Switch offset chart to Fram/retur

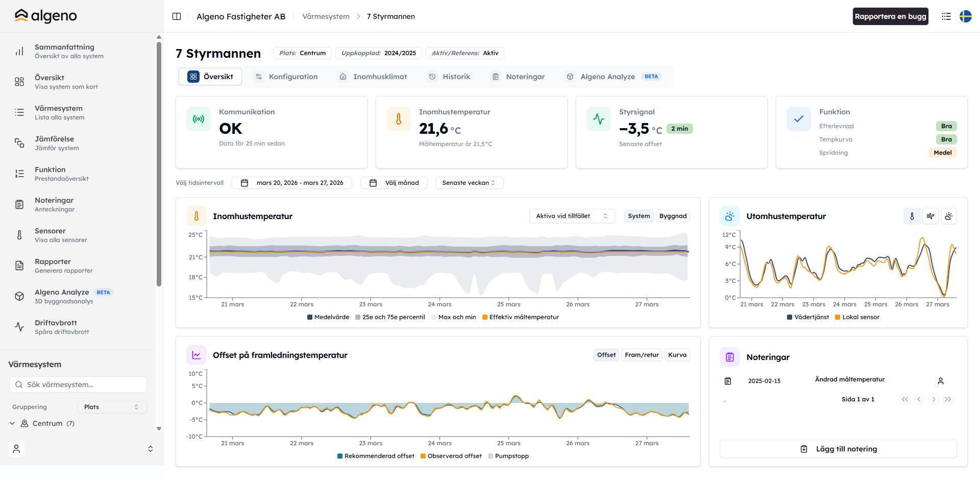[x=642, y=355]
